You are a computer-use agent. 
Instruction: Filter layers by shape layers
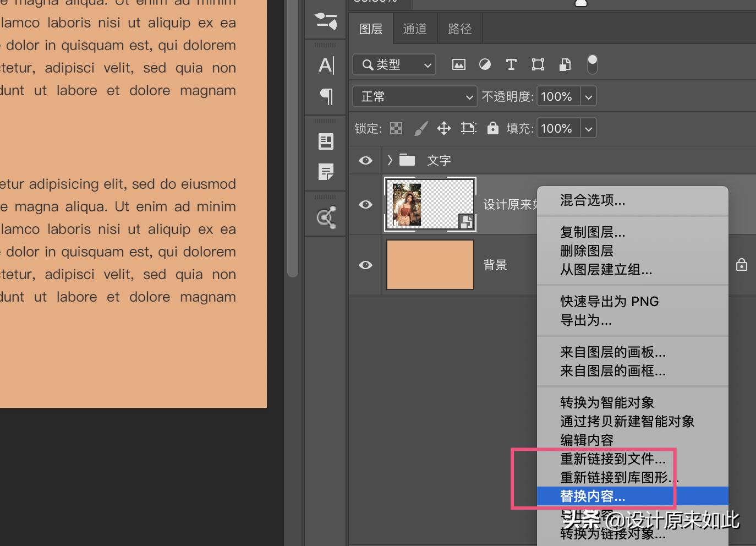click(x=538, y=64)
